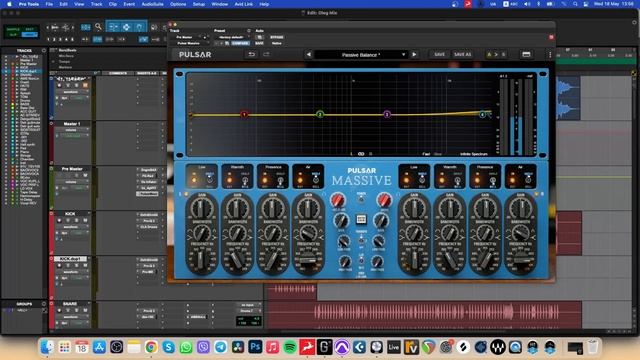Image resolution: width=640 pixels, height=360 pixels.
Task: Open the Window menu
Action: (220, 4)
